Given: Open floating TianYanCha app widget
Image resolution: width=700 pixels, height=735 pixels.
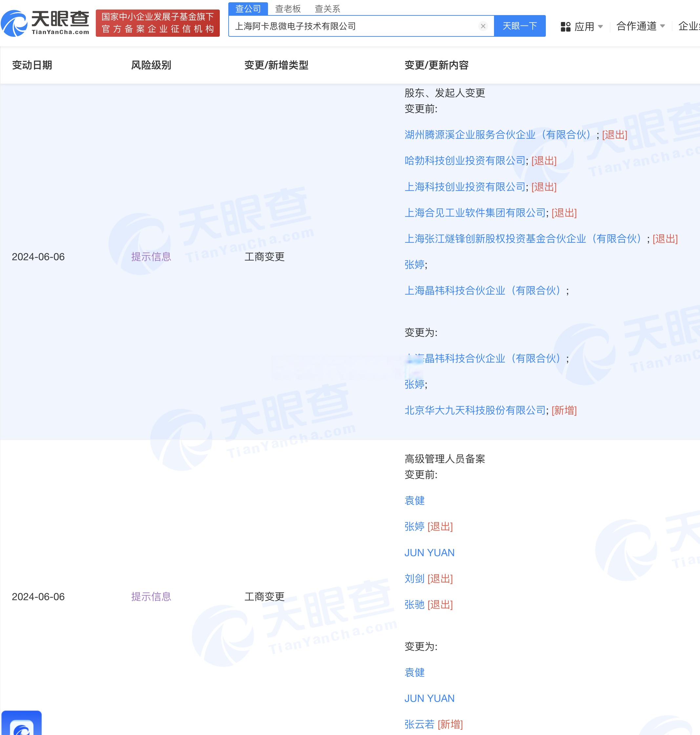Looking at the screenshot, I should click(x=22, y=723).
